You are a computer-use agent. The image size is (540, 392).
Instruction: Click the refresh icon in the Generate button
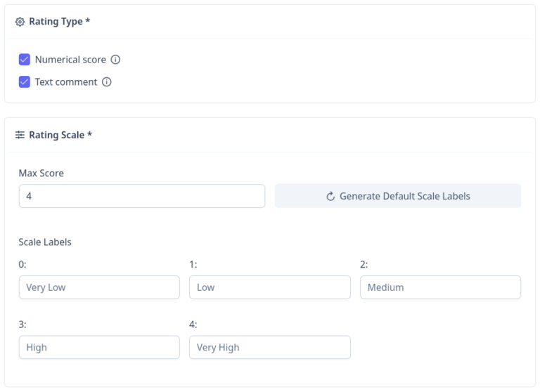click(x=330, y=197)
